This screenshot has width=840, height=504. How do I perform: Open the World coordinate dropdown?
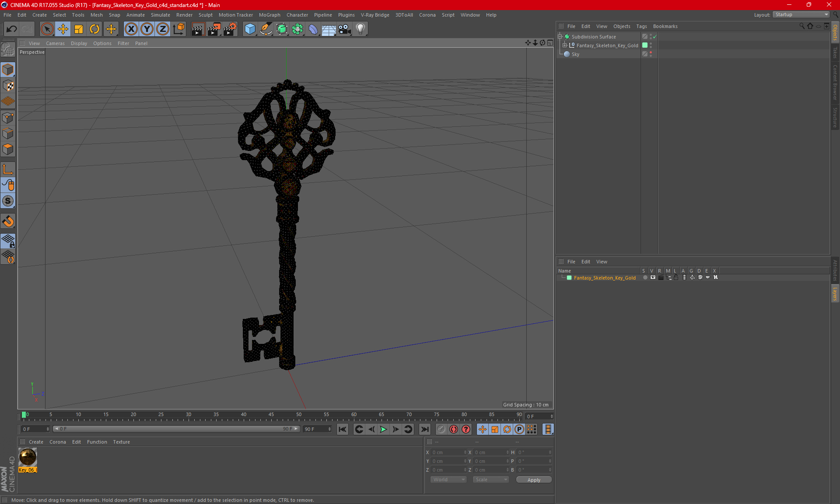(448, 479)
